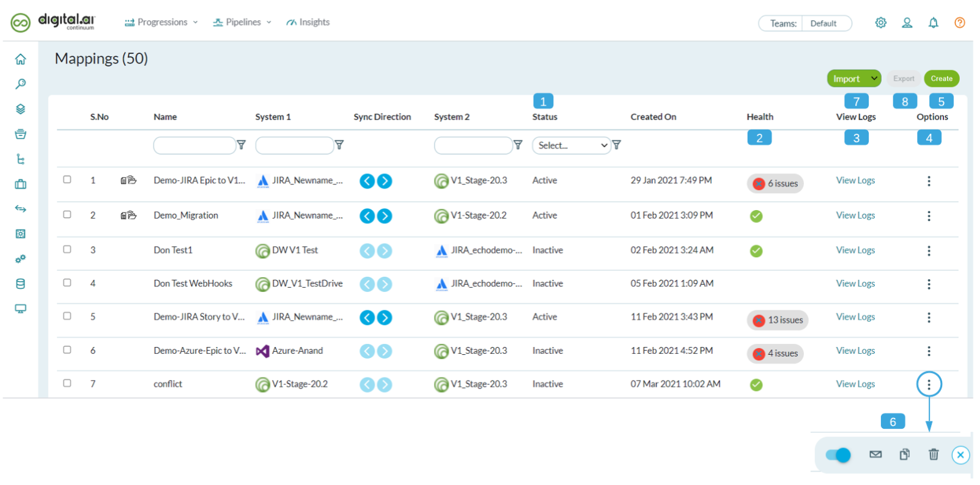Click the System 2 filter funnel
The width and height of the screenshot is (980, 485).
pos(518,145)
